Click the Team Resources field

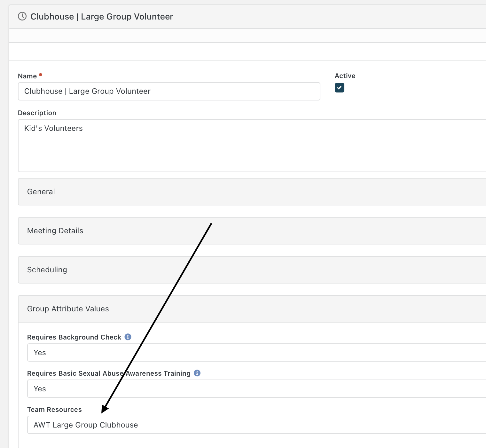click(x=256, y=425)
